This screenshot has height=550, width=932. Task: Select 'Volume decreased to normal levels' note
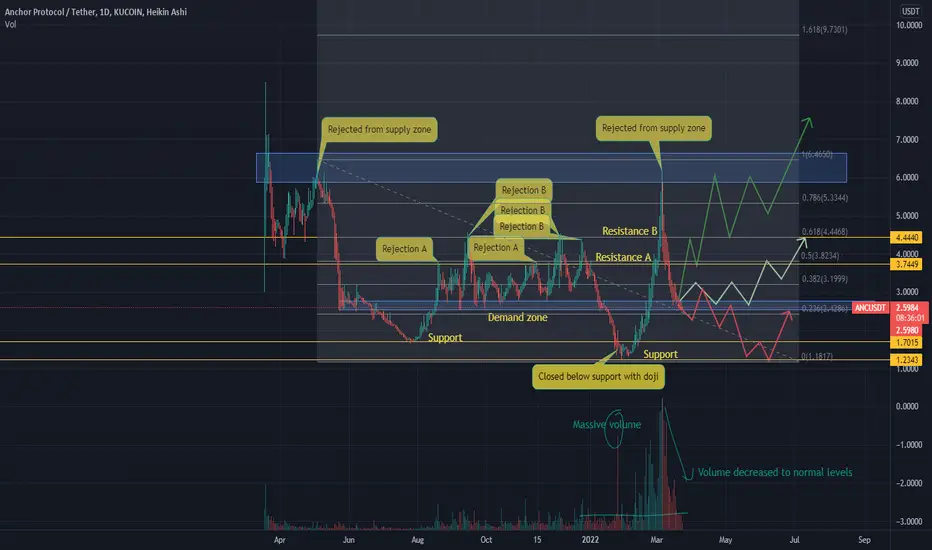tap(774, 472)
